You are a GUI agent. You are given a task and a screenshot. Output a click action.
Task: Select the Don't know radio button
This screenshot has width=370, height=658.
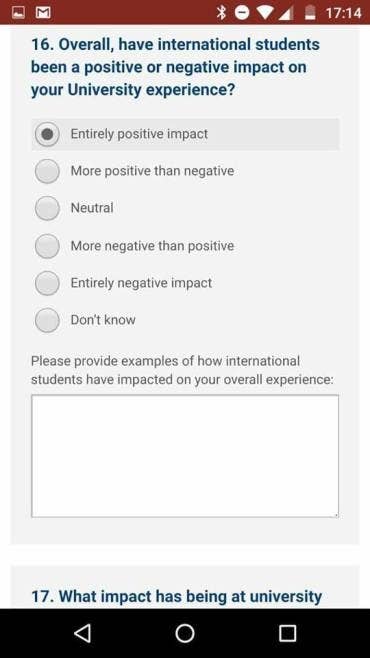point(47,320)
